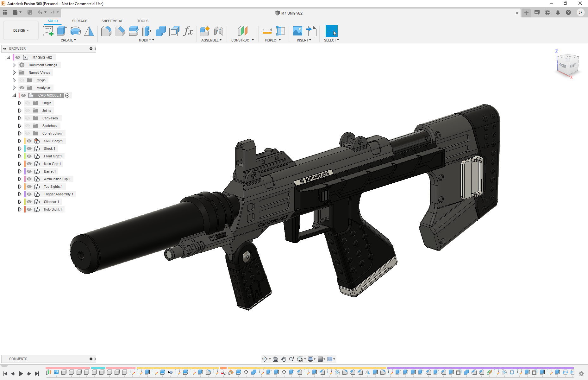Open the Parameters fx tool
The width and height of the screenshot is (588, 380).
(188, 31)
